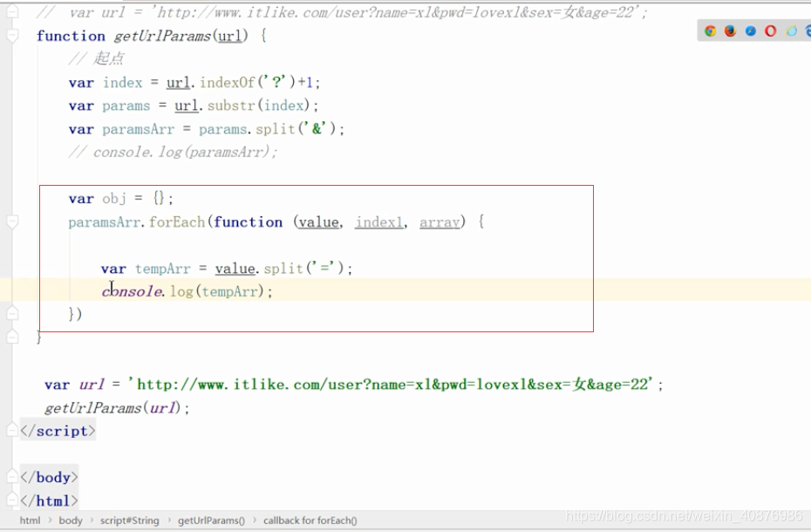
Task: Toggle the fold marker beside the closing script tag
Action: [x=12, y=430]
